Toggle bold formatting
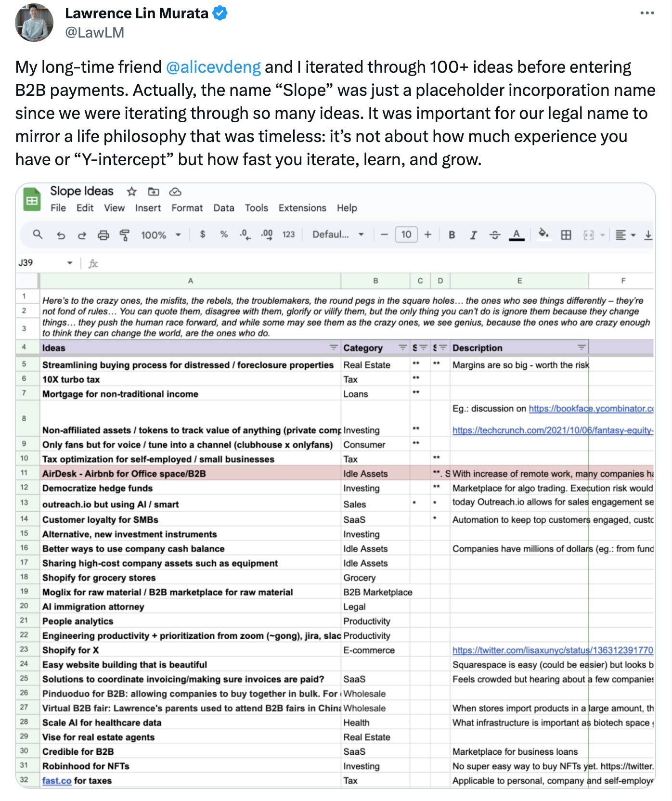The image size is (672, 801). tap(452, 234)
